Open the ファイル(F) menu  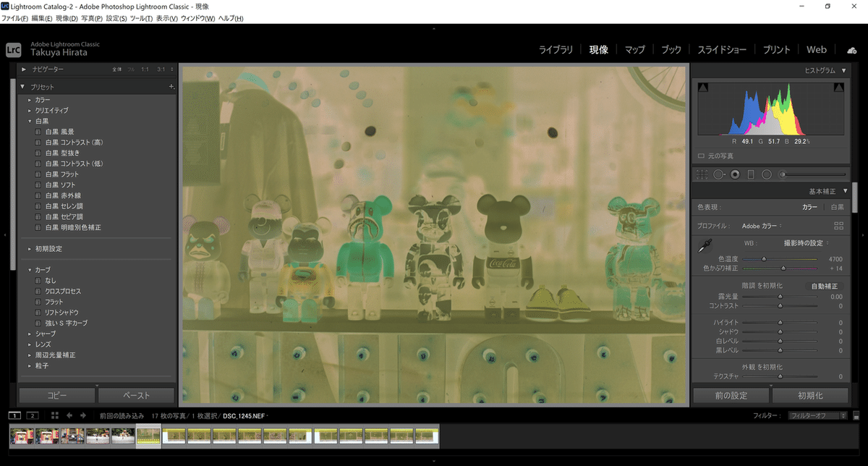(x=15, y=18)
